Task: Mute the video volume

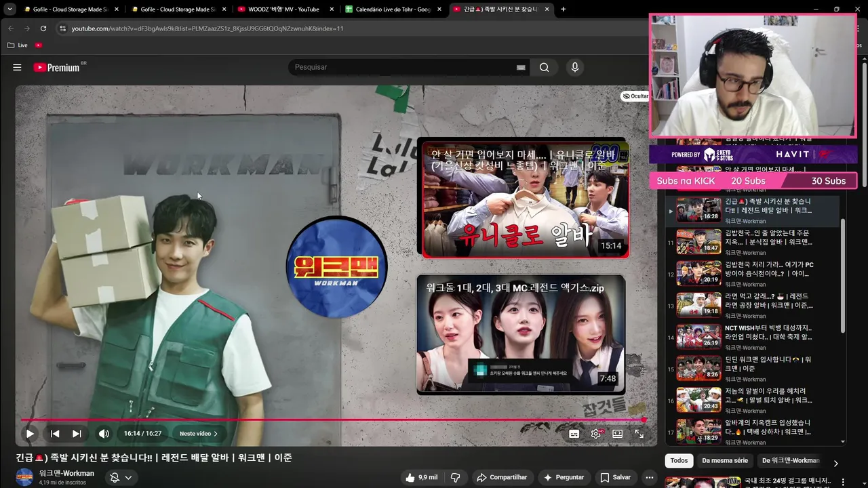Action: coord(104,434)
